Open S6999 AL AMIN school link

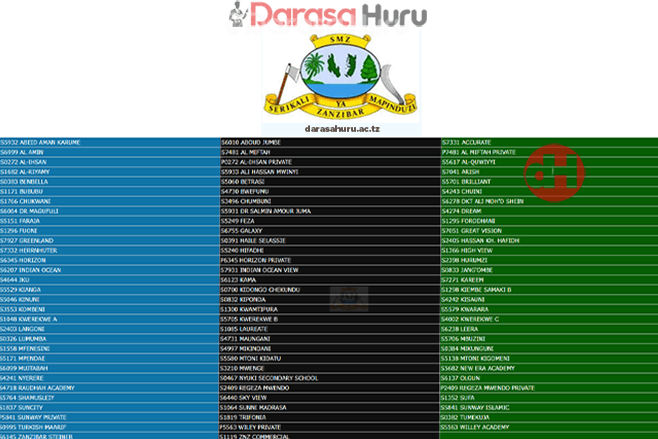click(x=22, y=152)
